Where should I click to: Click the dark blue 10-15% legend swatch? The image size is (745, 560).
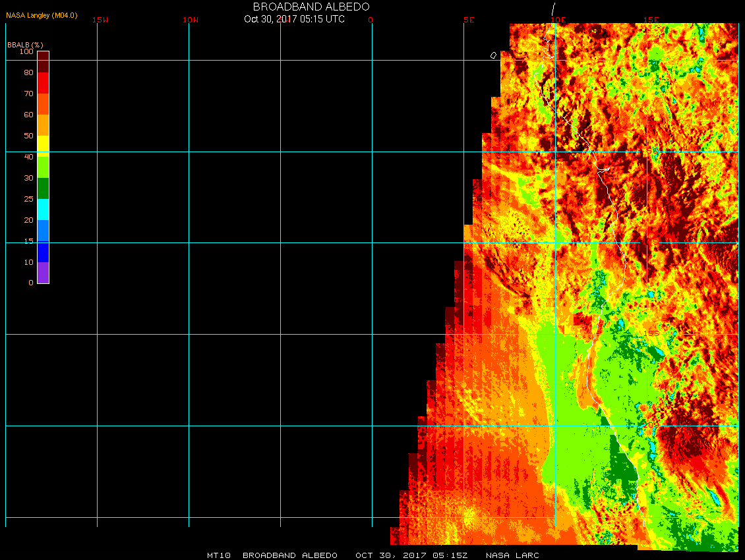[x=43, y=252]
